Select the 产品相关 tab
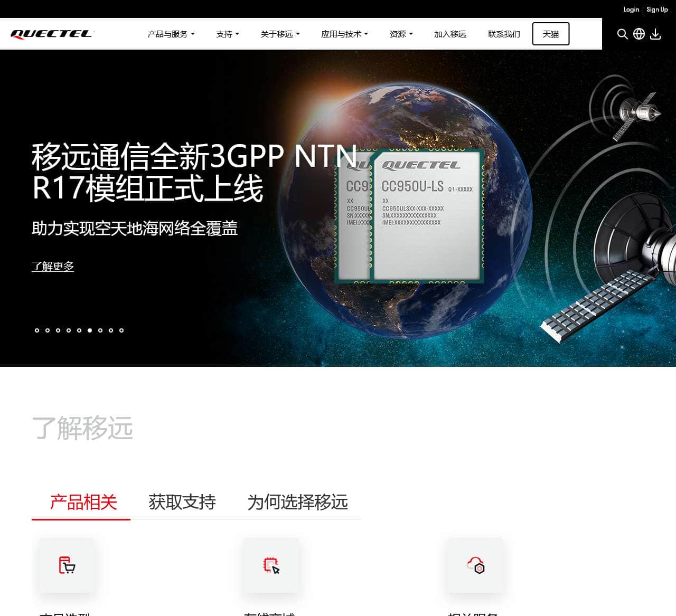676x616 pixels. click(83, 502)
